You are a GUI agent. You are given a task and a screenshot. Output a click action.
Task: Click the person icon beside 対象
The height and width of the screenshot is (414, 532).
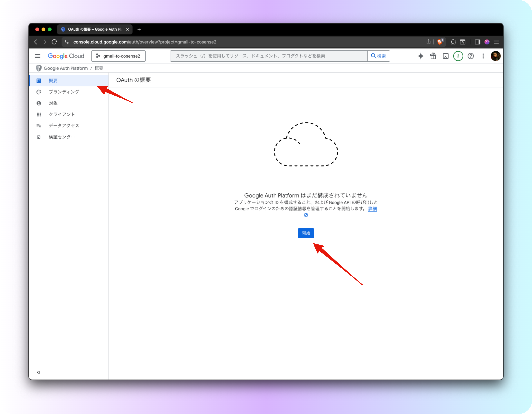pos(39,103)
